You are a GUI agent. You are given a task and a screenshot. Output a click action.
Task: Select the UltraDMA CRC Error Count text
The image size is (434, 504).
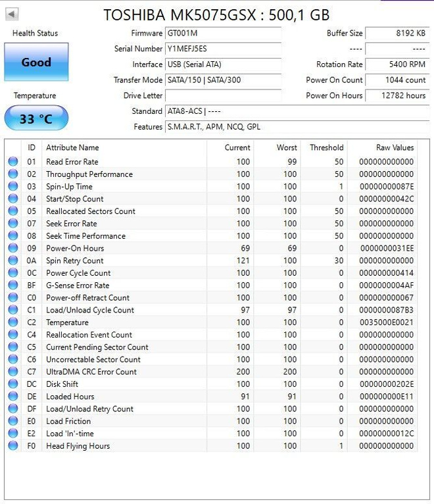pyautogui.click(x=91, y=372)
